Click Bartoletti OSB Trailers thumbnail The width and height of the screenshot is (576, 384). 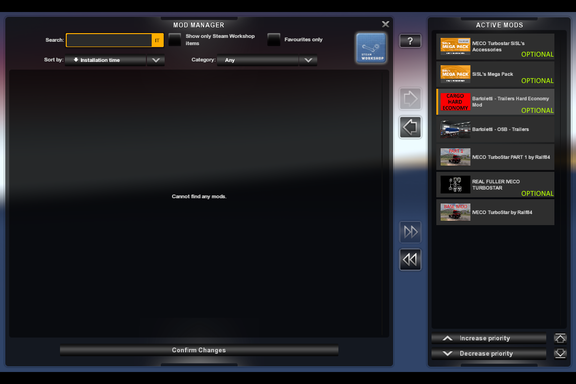point(455,129)
